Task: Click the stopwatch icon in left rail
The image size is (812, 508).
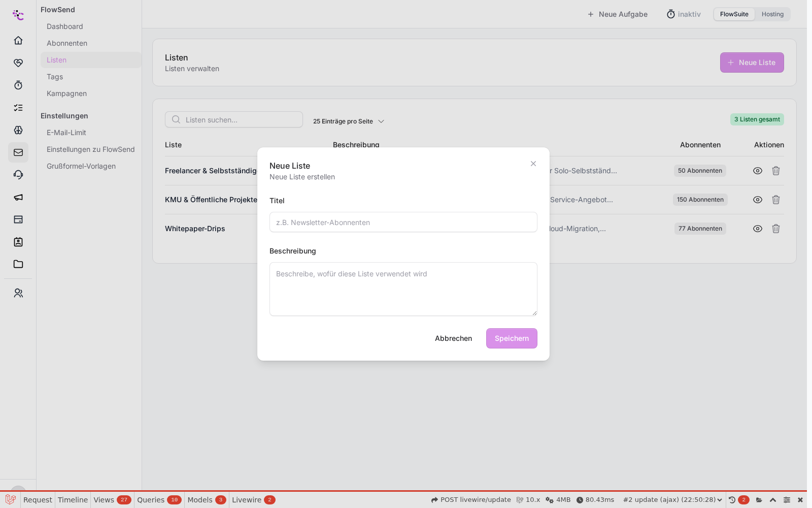Action: [18, 85]
